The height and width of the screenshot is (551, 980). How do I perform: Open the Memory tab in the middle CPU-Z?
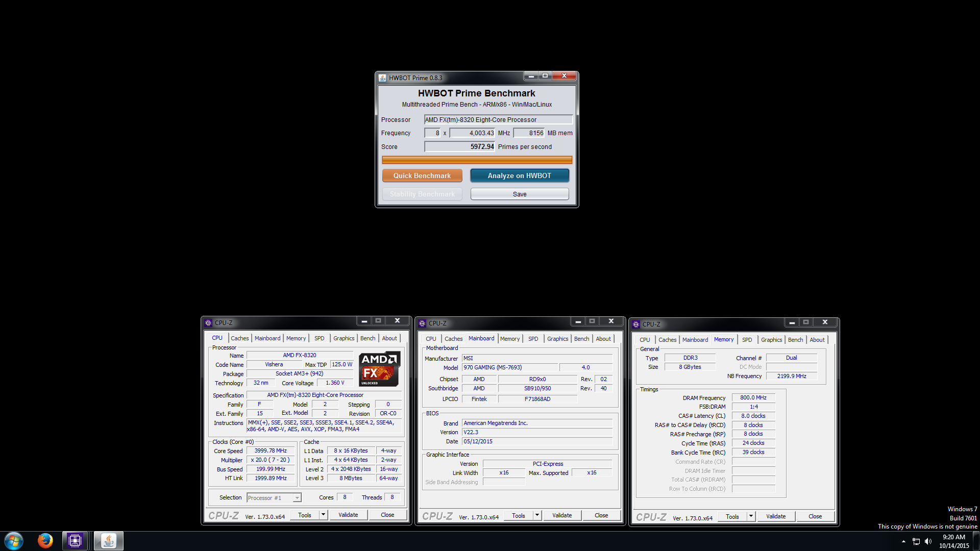pyautogui.click(x=510, y=339)
